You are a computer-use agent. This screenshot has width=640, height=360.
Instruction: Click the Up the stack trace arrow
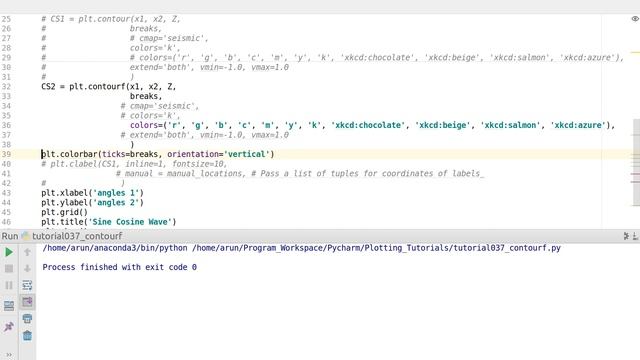pyautogui.click(x=27, y=252)
